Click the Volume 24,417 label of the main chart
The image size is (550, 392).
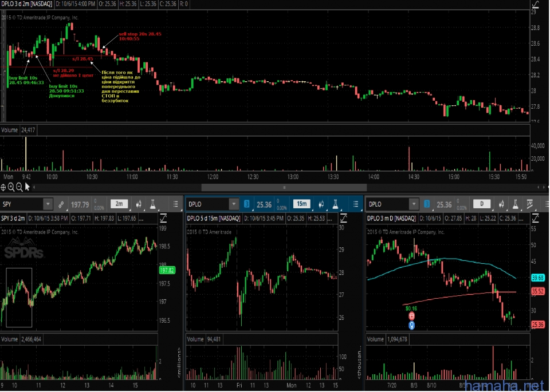pos(18,130)
